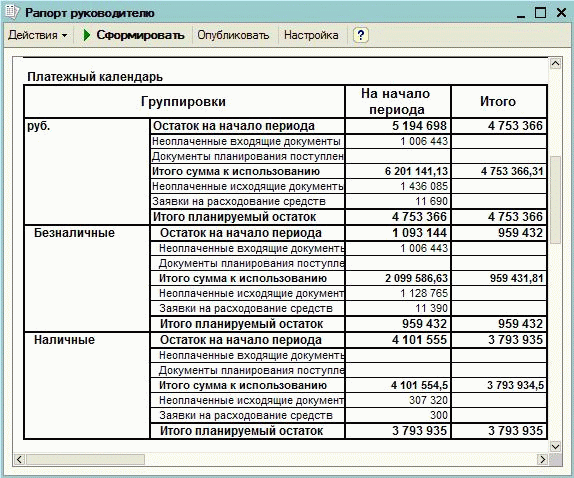574x478 pixels.
Task: Select the value 6 201 141,13
Action: pos(416,171)
